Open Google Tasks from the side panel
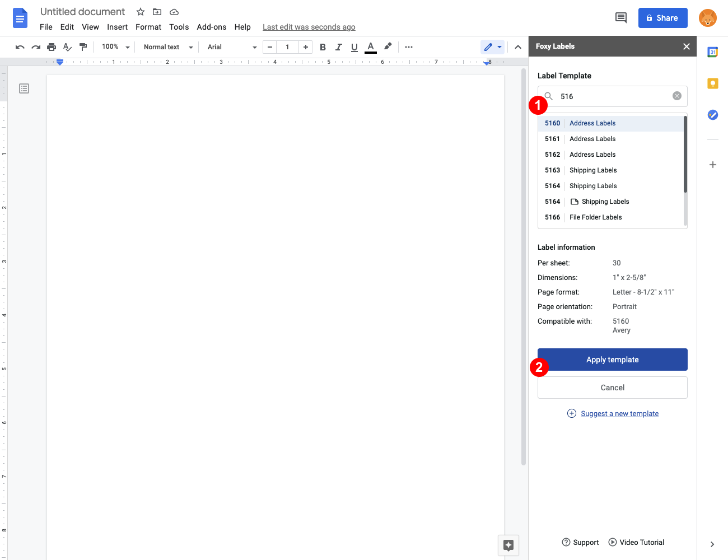Viewport: 728px width, 560px height. click(712, 115)
